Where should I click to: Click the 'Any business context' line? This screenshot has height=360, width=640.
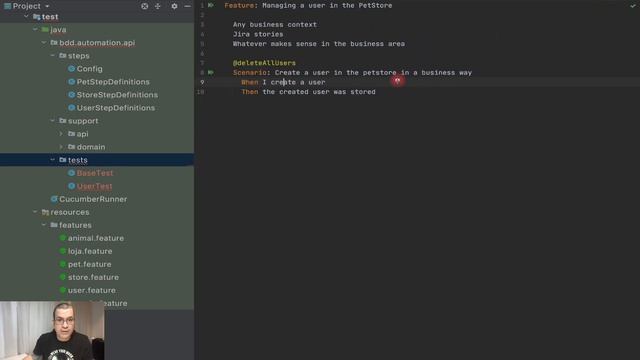click(275, 24)
